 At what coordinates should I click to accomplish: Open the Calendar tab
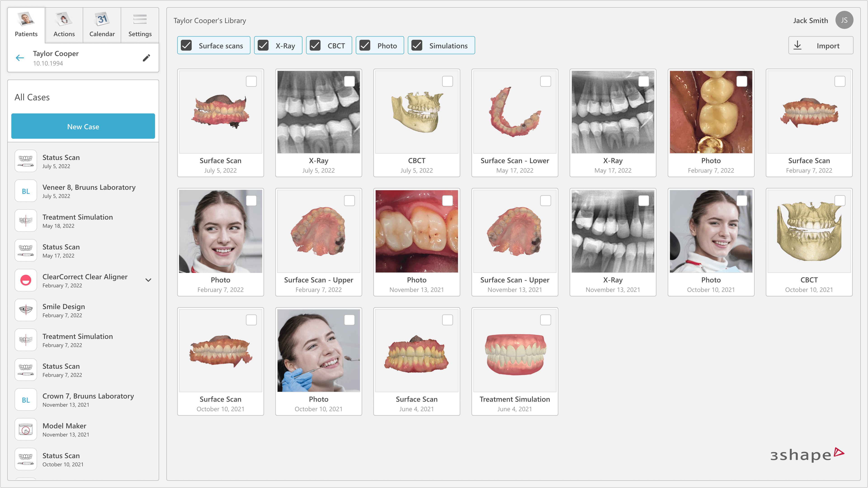(102, 25)
